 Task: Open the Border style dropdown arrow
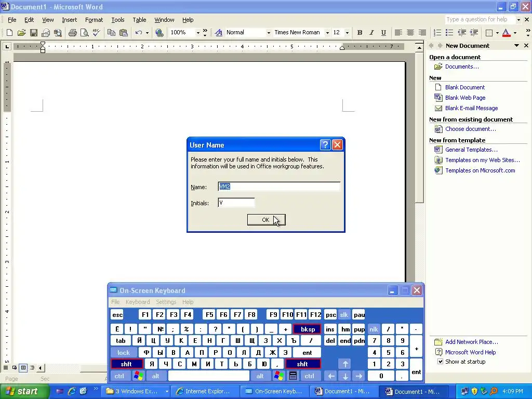pyautogui.click(x=497, y=33)
